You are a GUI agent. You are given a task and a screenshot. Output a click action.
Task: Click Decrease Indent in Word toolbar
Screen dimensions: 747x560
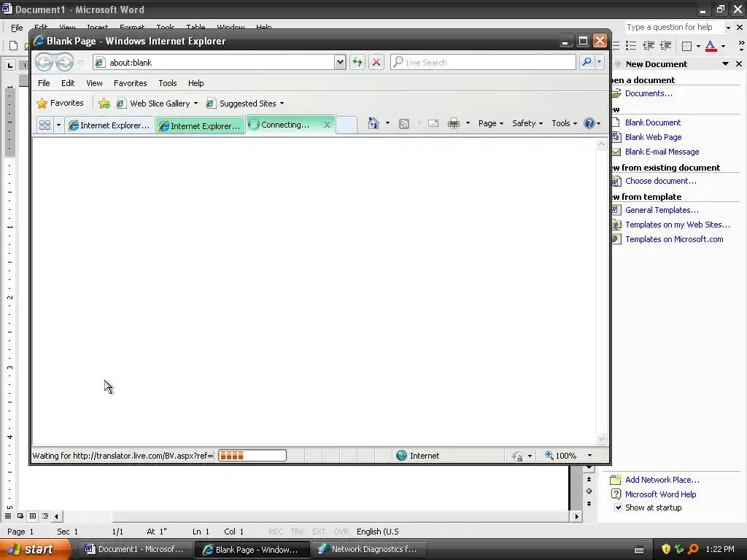(x=649, y=46)
